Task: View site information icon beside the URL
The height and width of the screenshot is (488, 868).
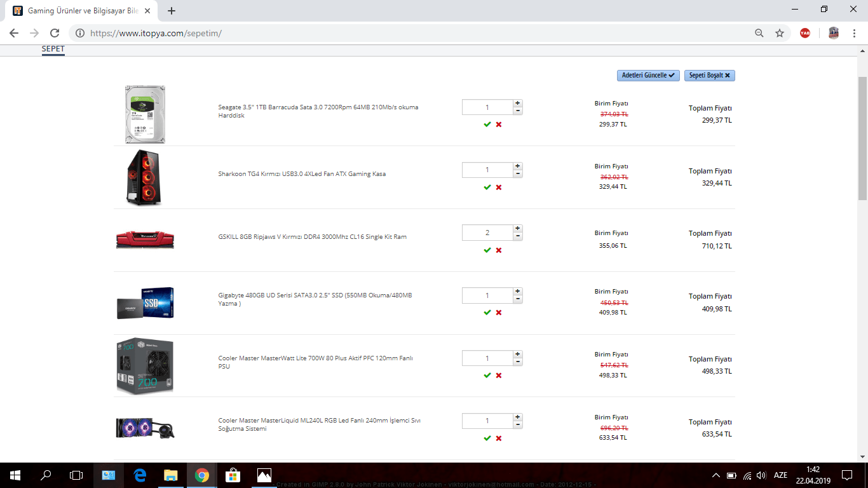Action: click(79, 33)
